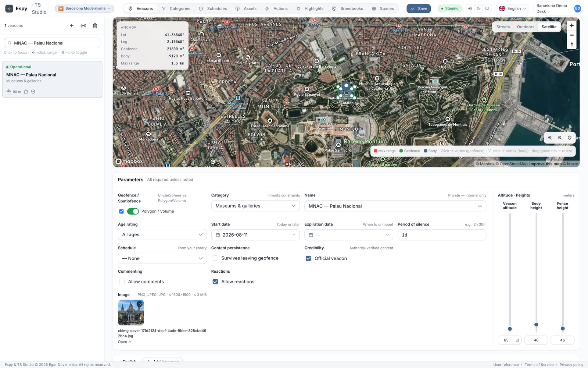Reset map bearing with compass control
Image resolution: width=588 pixels, height=368 pixels.
coord(571,45)
